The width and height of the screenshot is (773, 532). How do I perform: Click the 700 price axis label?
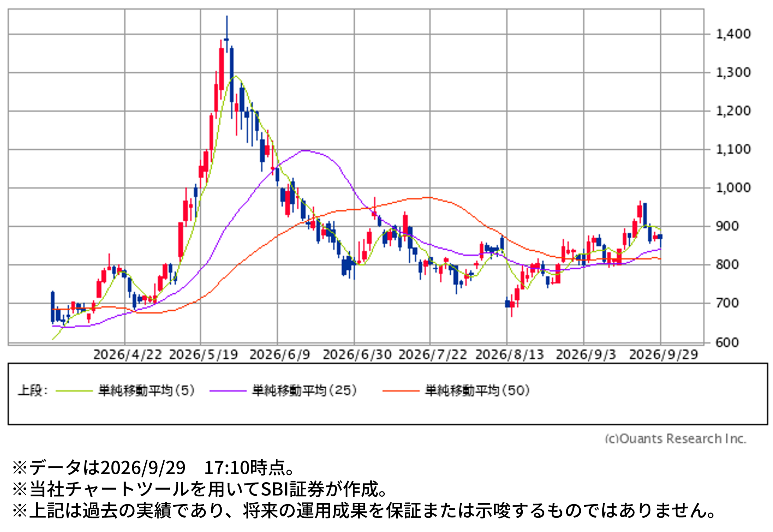(727, 303)
